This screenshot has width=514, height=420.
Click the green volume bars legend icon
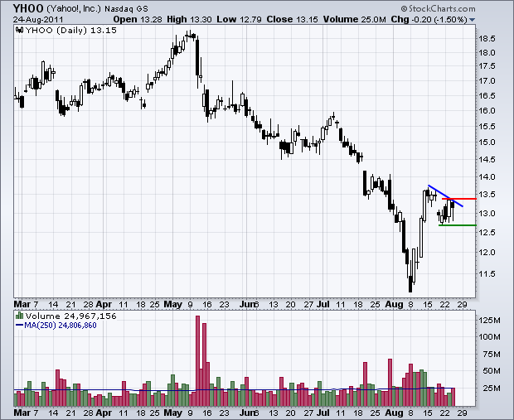pos(19,316)
